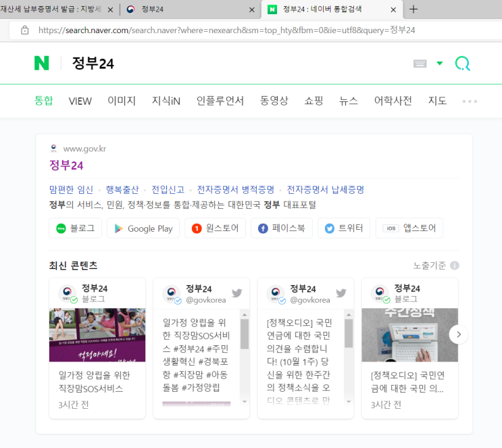502x448 pixels.
Task: Click the green Naver N logo
Action: click(x=42, y=63)
